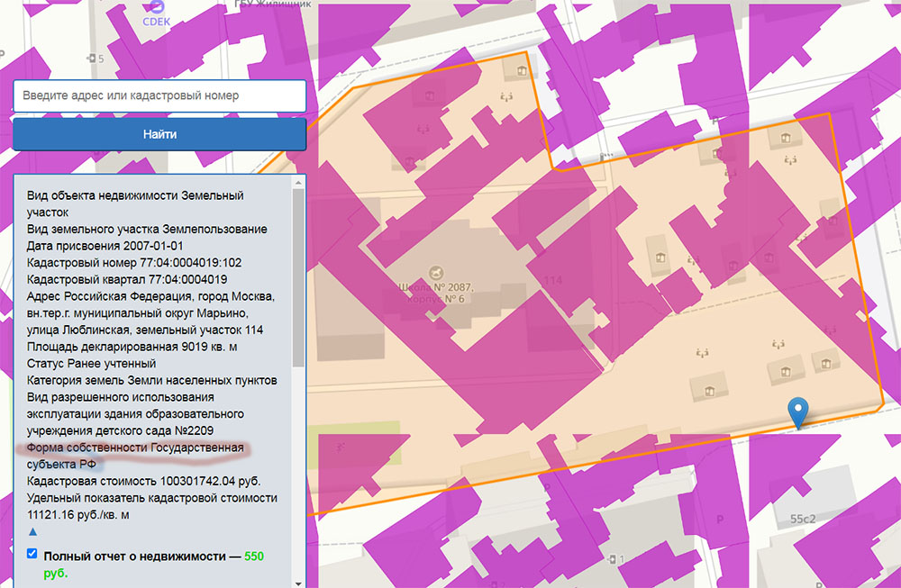Click the Площадь декларированная 9019 кв. м line
This screenshot has width=901, height=588.
pos(132,347)
